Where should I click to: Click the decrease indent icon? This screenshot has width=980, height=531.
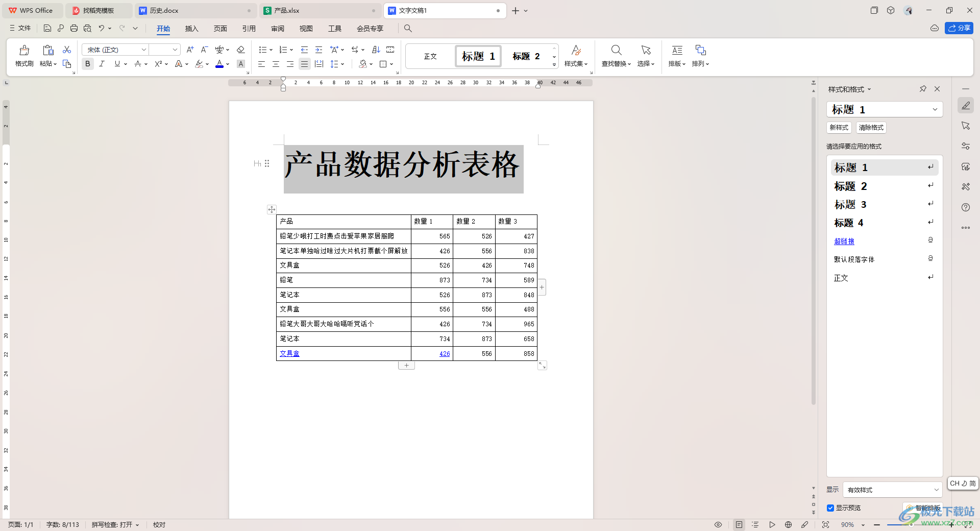304,50
